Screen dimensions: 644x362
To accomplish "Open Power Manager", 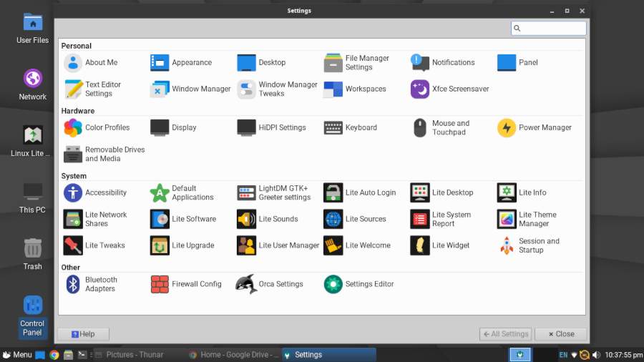I will [x=535, y=127].
